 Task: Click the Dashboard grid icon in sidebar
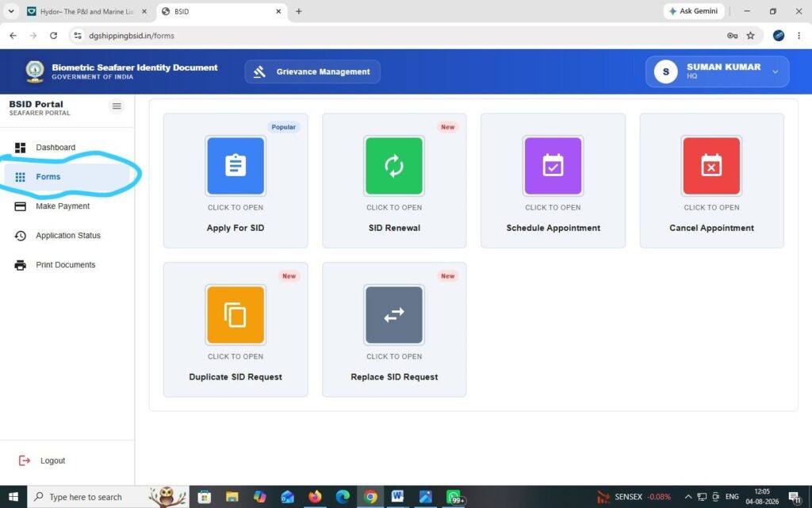[x=20, y=148]
